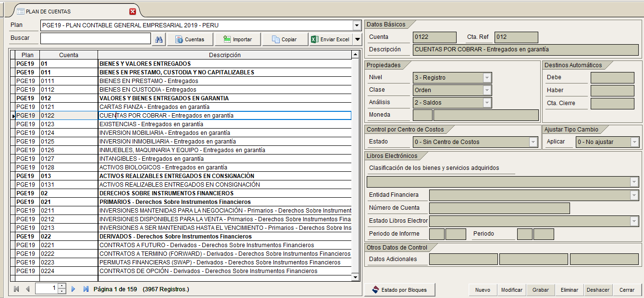Sort by the Descripción column header
Screen dimensions: 644x298
(x=225, y=55)
